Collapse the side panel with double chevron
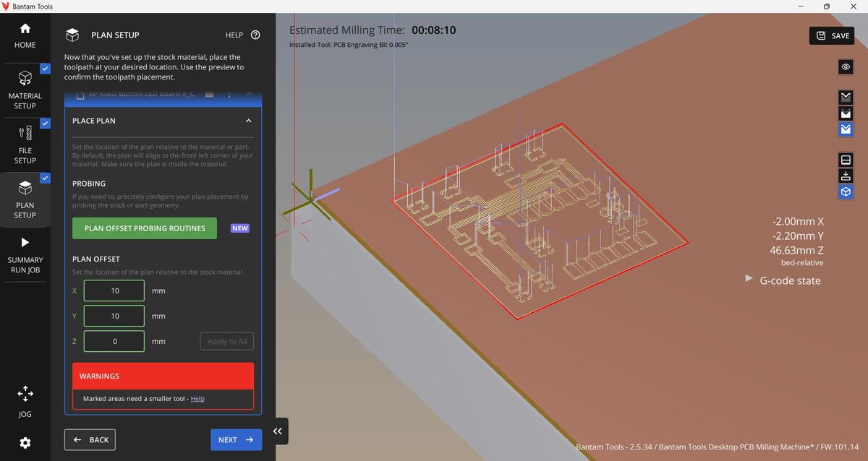This screenshot has height=461, width=868. click(x=278, y=431)
